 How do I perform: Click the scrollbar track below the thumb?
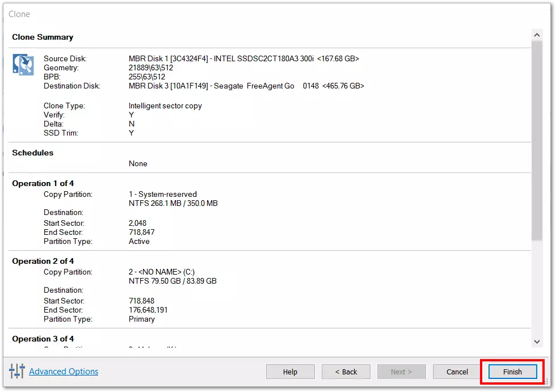tap(537, 289)
